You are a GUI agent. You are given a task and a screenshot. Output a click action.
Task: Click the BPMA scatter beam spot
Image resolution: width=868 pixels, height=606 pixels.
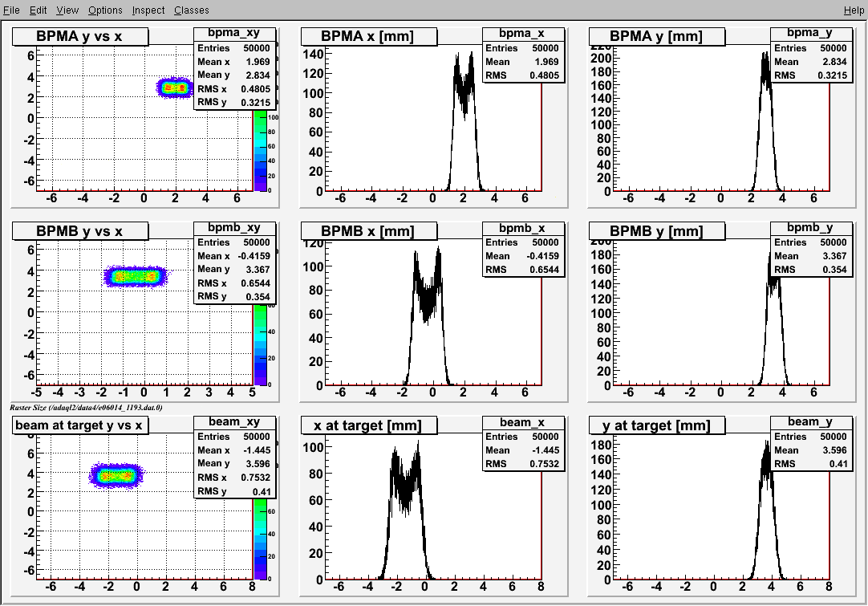(x=175, y=87)
